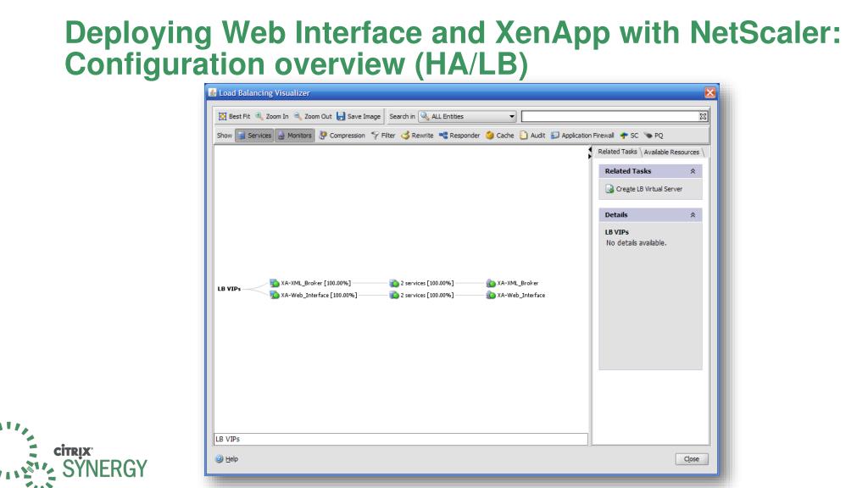
Task: Click the LB VIPs heading in Details
Action: pyautogui.click(x=617, y=232)
